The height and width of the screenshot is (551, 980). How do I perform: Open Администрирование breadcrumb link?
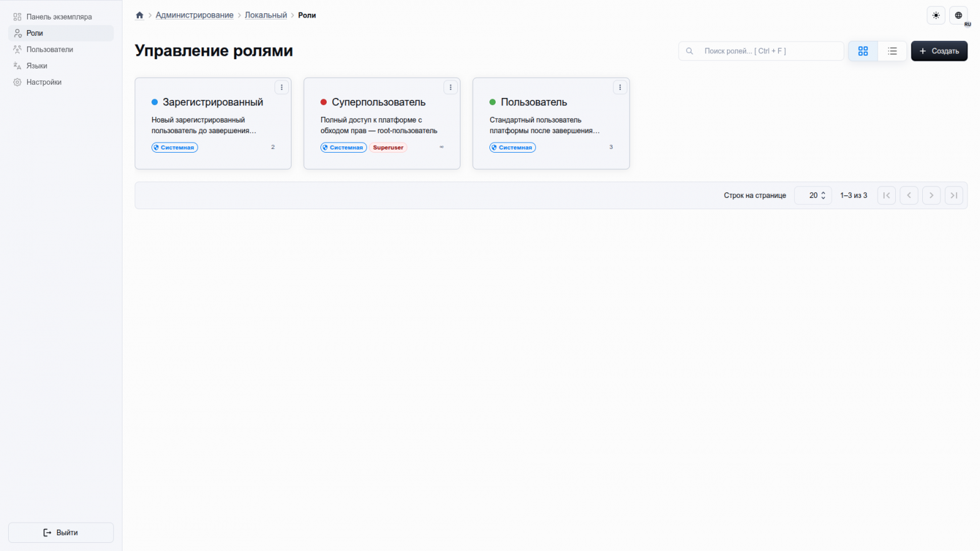point(195,15)
